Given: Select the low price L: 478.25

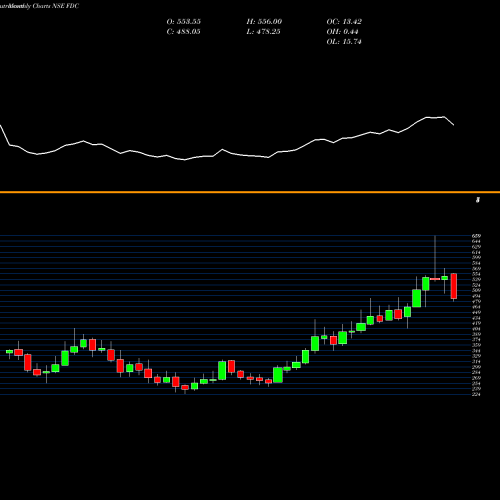Looking at the screenshot, I should pos(263,32).
